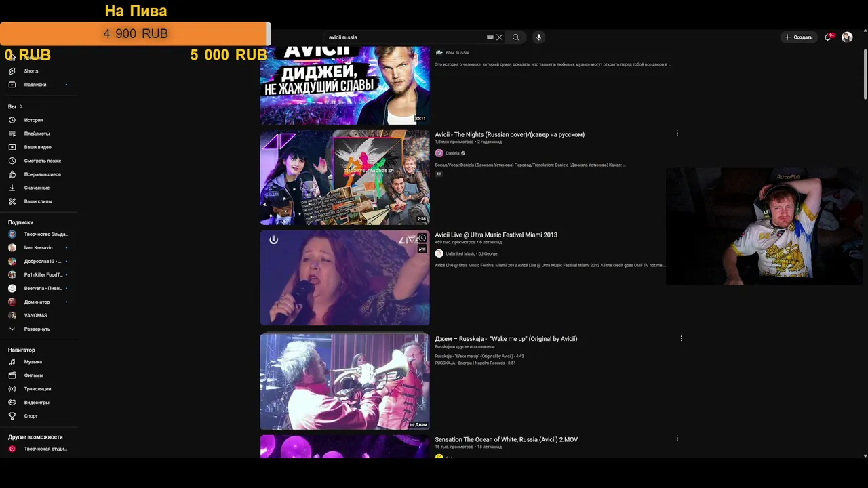The image size is (868, 488).
Task: Click the Russkaja - Energia track line
Action: pos(475,363)
